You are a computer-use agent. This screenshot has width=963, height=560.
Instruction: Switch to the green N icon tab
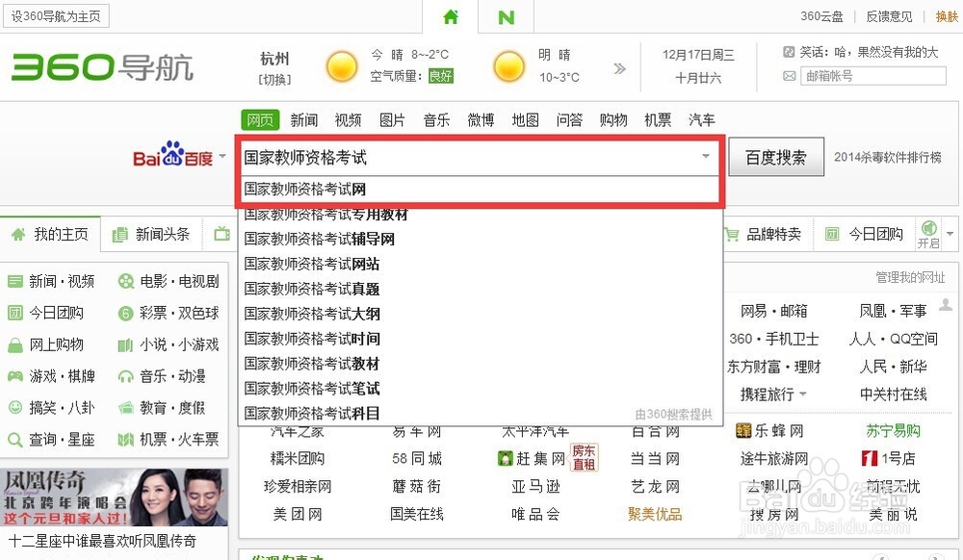click(507, 17)
